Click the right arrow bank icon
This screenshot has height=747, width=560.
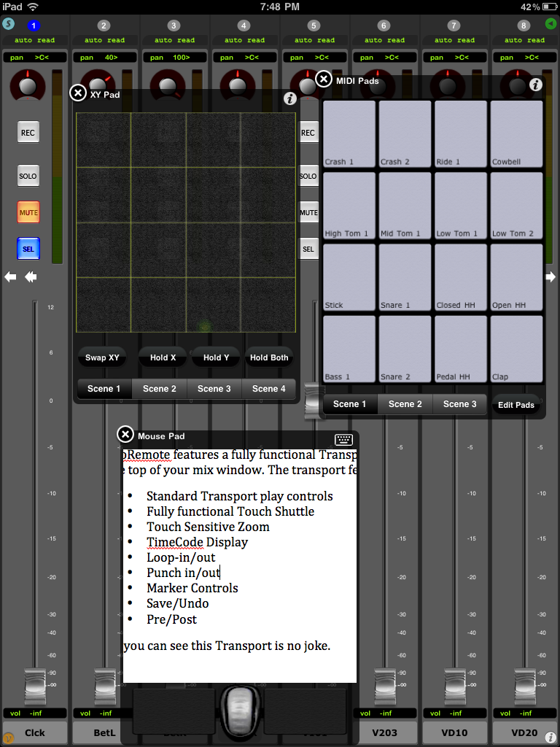pyautogui.click(x=551, y=277)
